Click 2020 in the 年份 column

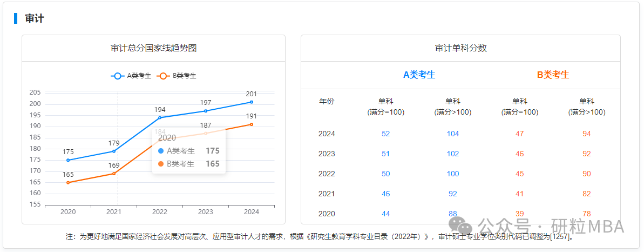[x=327, y=214]
